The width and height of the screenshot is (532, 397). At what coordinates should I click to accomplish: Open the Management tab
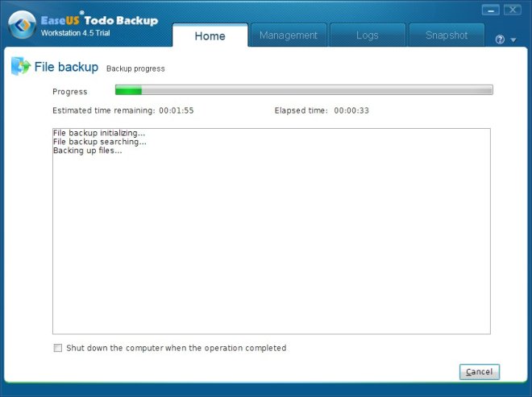[x=289, y=35]
